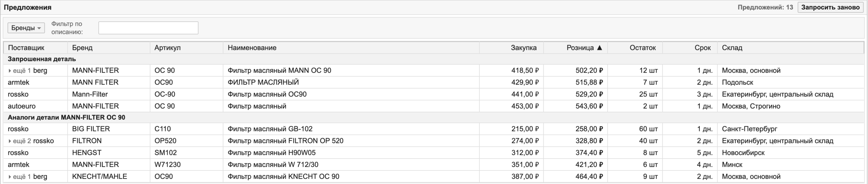Focus the Фильтр по описанию text field
Screen dimensions: 868x184
pyautogui.click(x=148, y=28)
